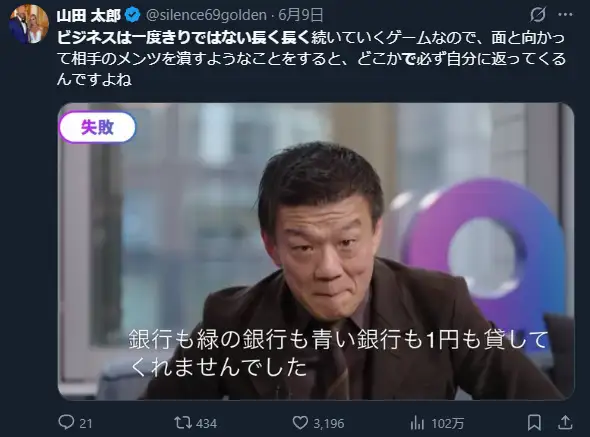Open the three-dot more options menu
Screen dimensions: 590x437
click(x=565, y=15)
